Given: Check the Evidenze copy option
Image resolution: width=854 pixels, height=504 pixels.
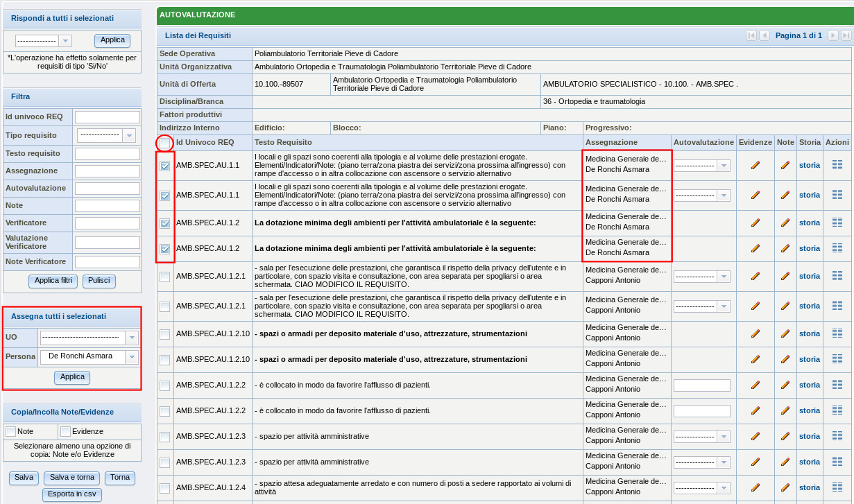Looking at the screenshot, I should click(x=65, y=431).
